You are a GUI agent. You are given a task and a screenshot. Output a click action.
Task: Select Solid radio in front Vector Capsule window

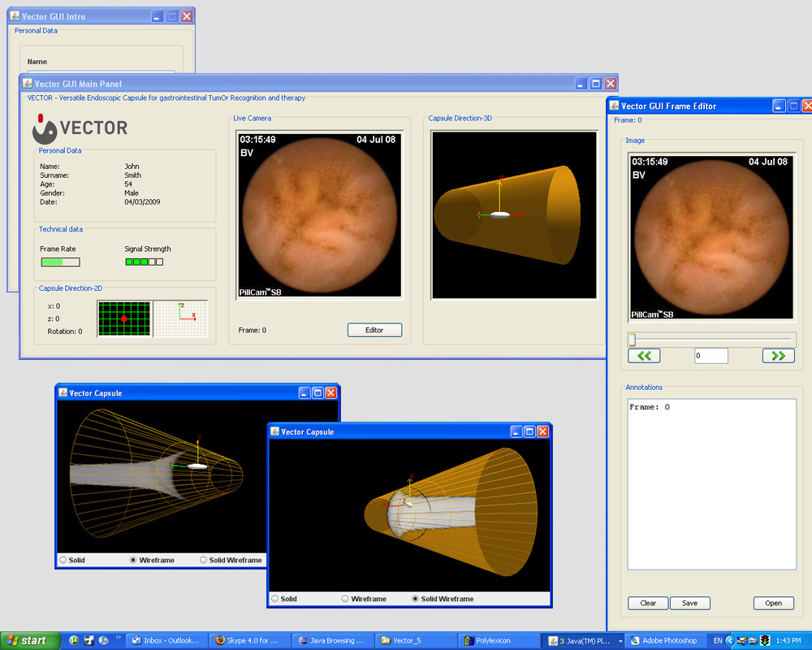point(274,599)
